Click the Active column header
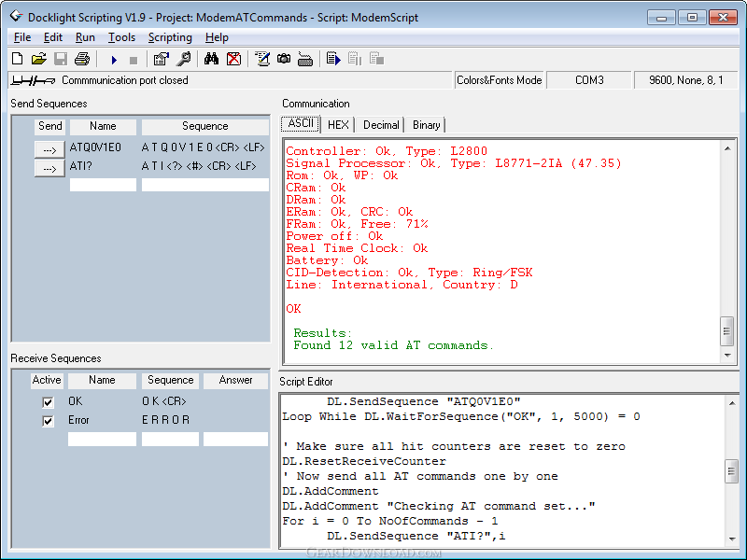 point(47,380)
